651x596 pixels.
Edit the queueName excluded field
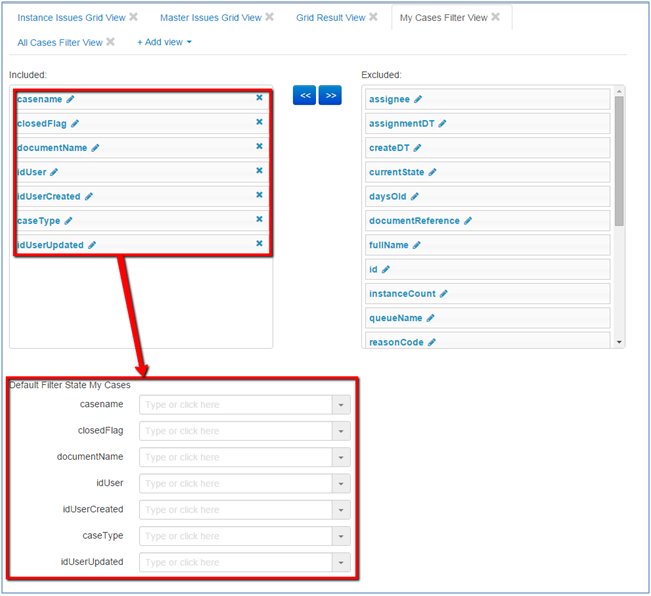click(x=431, y=318)
